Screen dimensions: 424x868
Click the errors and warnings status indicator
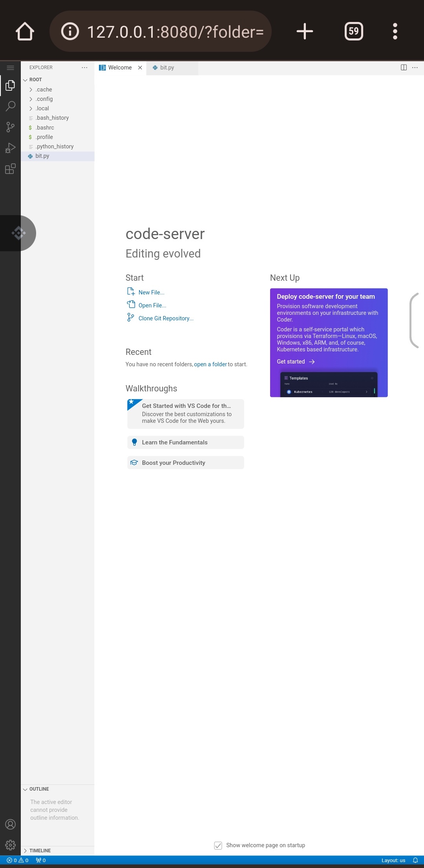point(18,860)
